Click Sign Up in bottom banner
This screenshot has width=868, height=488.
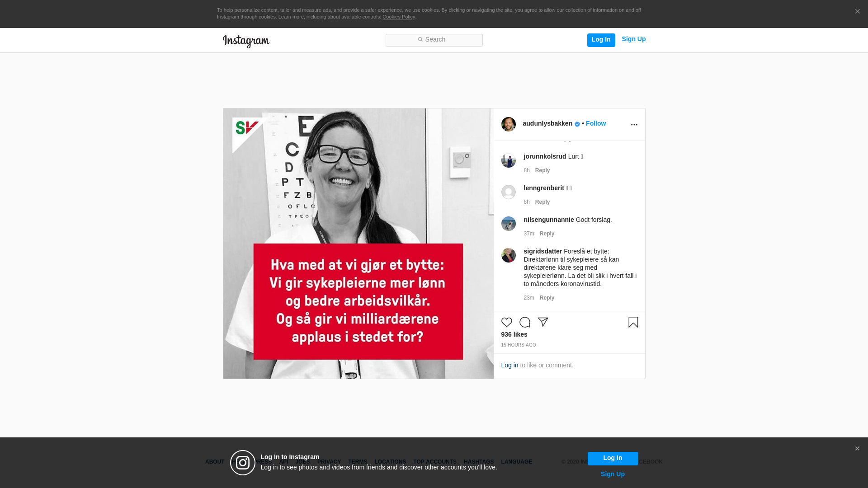(613, 474)
